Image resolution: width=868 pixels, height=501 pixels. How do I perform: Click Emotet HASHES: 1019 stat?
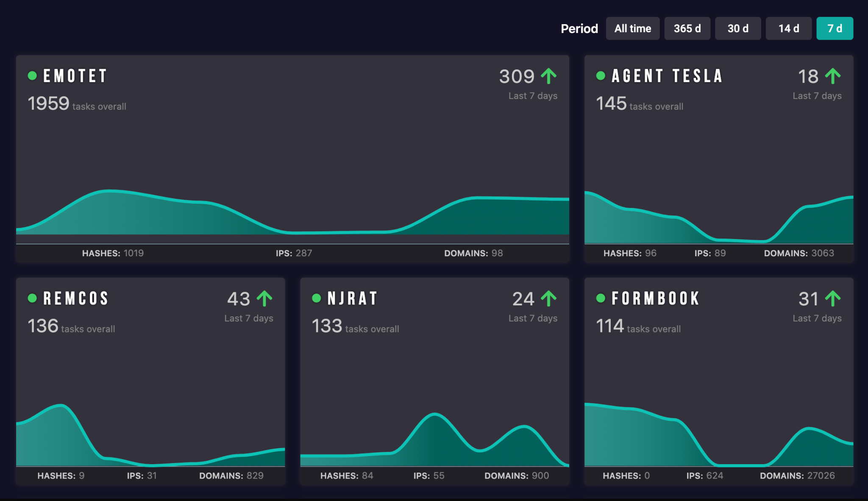113,253
